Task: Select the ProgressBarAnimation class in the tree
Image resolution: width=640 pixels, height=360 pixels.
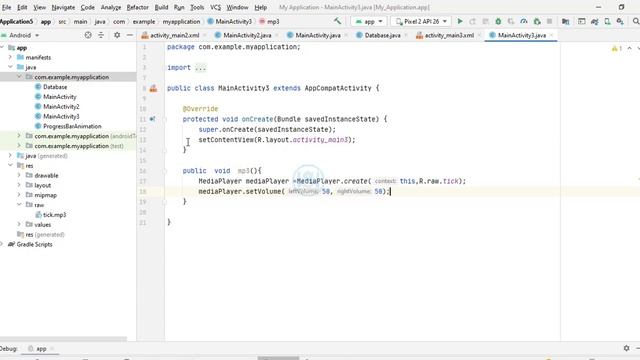Action: point(72,127)
